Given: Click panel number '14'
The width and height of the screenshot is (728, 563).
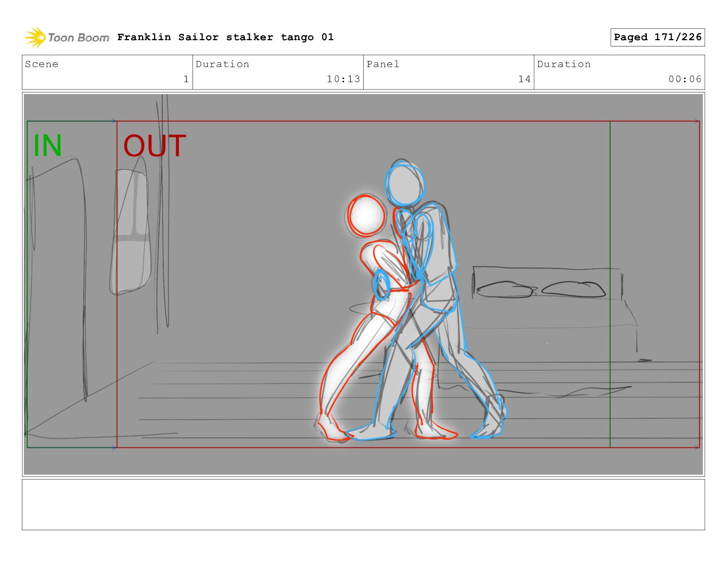Looking at the screenshot, I should 524,79.
